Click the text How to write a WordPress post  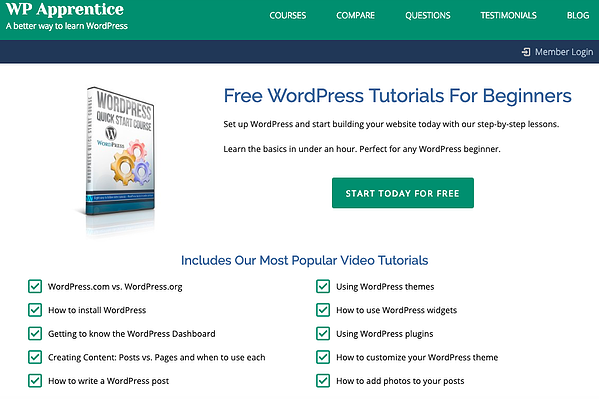click(108, 381)
